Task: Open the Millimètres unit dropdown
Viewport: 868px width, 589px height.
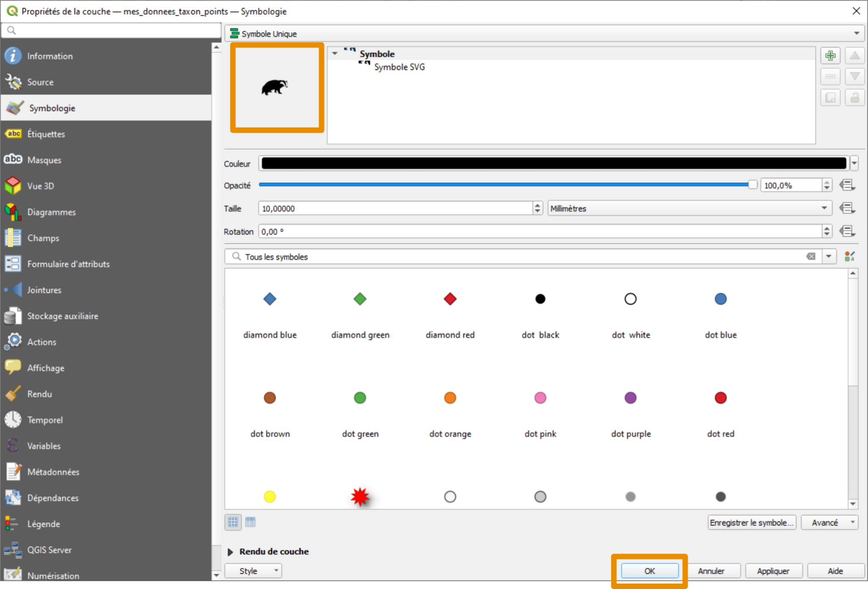Action: (689, 208)
